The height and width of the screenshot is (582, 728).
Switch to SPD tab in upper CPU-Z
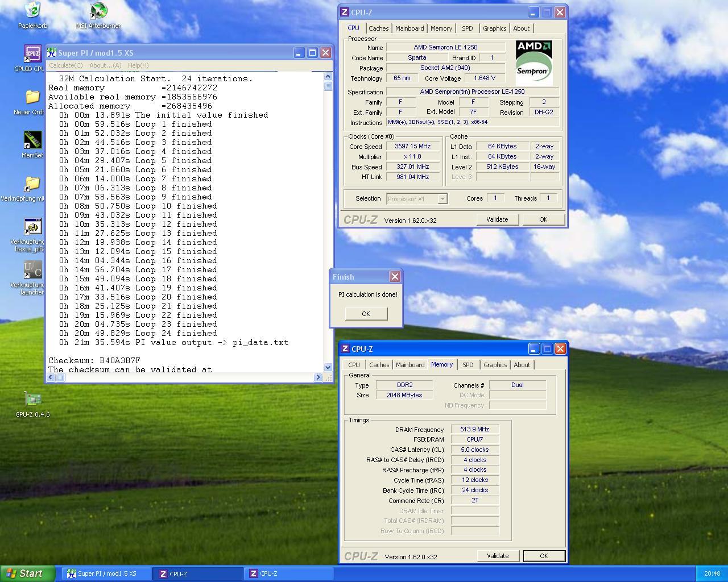click(467, 28)
